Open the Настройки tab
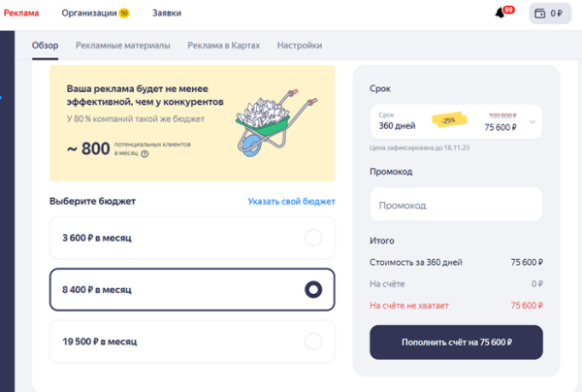 coord(300,46)
